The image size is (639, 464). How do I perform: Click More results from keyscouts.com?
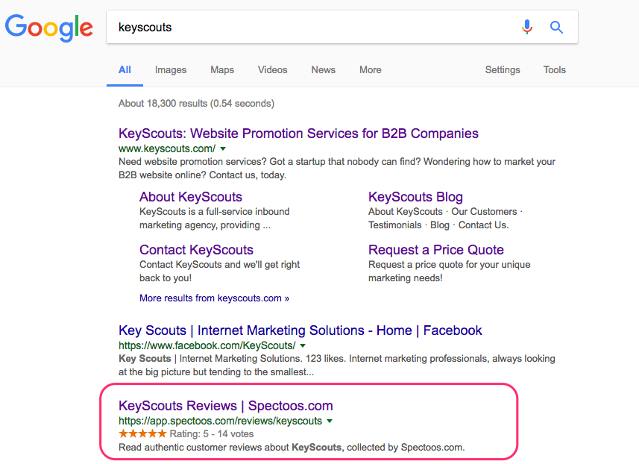[x=214, y=297]
